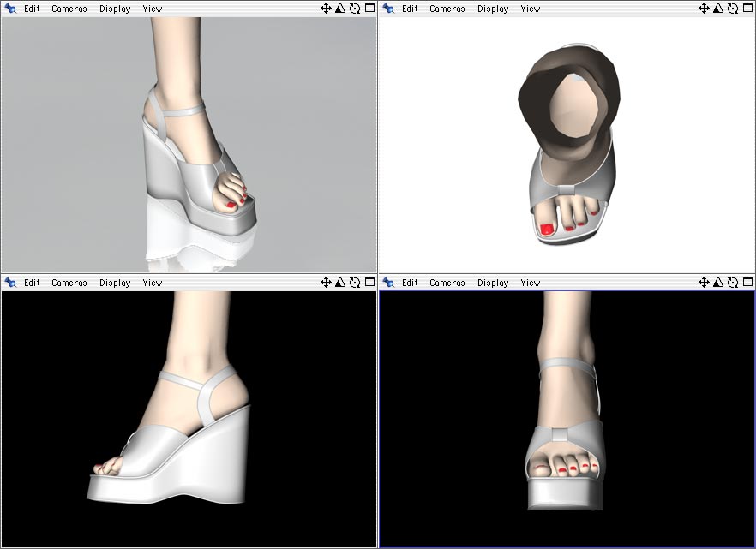Open View menu in gray-background perspective viewport
The image size is (756, 549).
tap(153, 9)
